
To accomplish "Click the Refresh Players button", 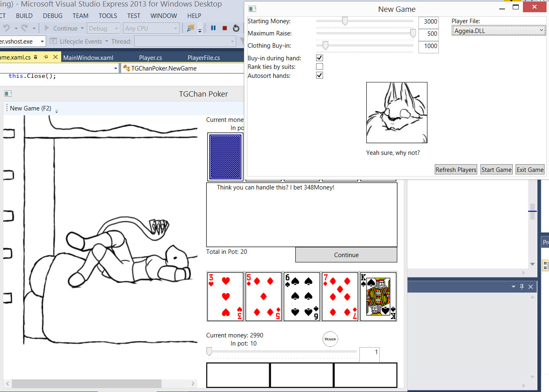I will 456,170.
